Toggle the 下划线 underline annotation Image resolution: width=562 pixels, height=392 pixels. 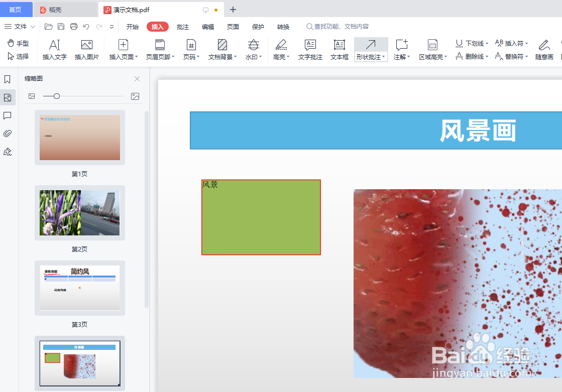pos(470,43)
